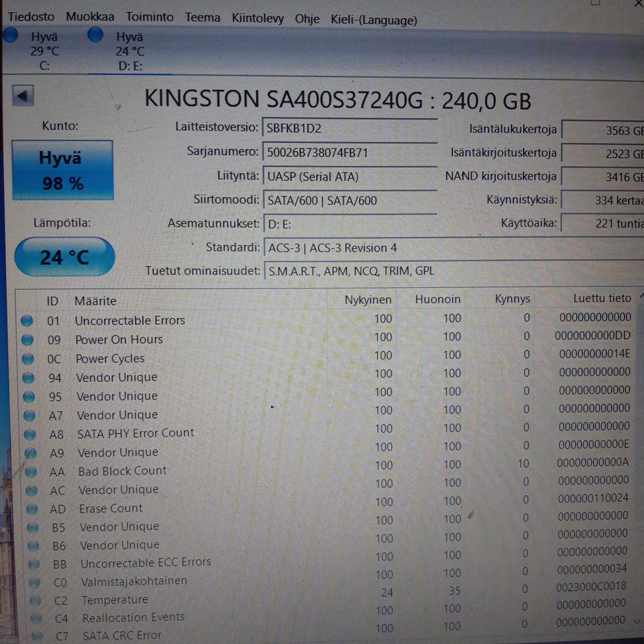The height and width of the screenshot is (644, 644).
Task: Click status dot of row ID AC
Action: 32,490
